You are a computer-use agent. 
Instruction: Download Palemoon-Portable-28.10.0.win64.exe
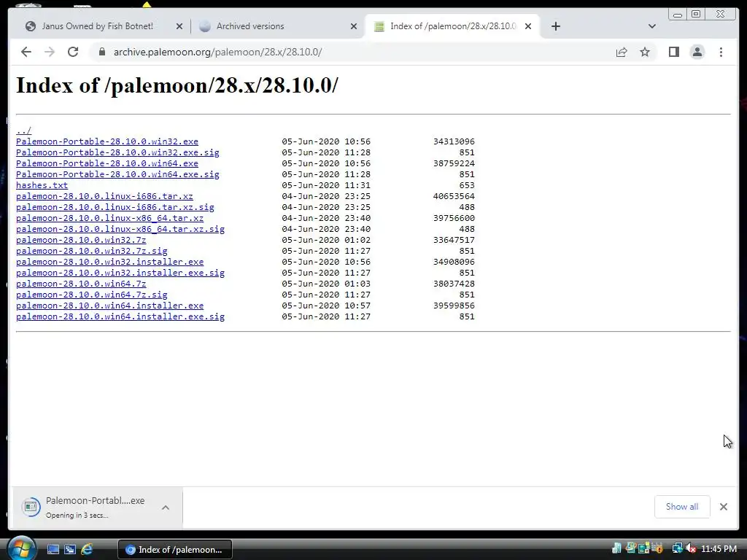[107, 163]
